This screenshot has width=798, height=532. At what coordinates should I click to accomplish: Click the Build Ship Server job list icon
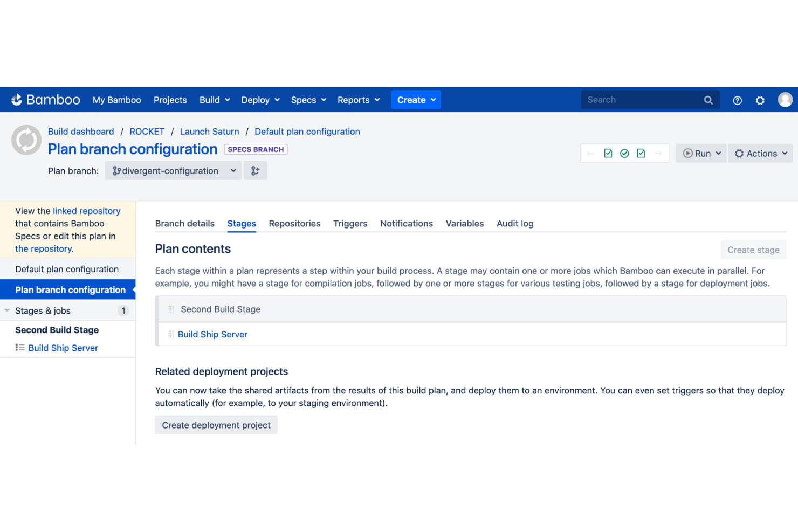pyautogui.click(x=19, y=348)
